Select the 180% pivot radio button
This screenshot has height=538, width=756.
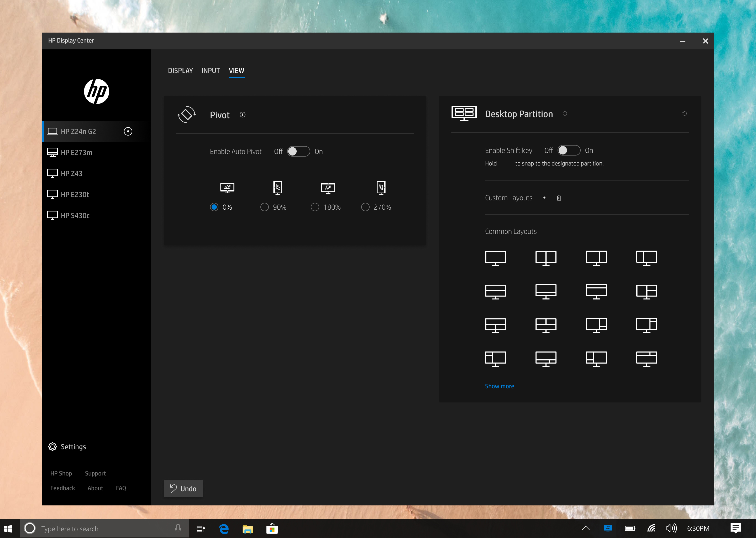click(x=314, y=207)
